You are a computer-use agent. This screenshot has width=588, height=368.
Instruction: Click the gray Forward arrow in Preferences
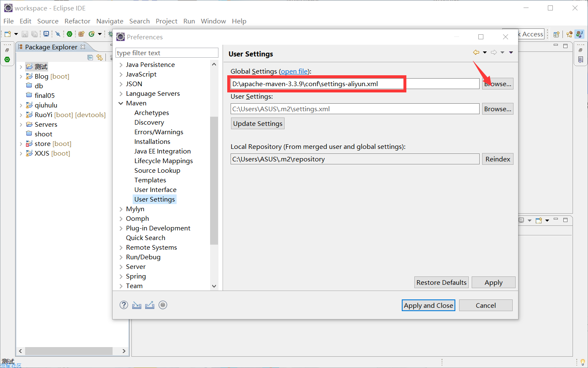(x=494, y=52)
